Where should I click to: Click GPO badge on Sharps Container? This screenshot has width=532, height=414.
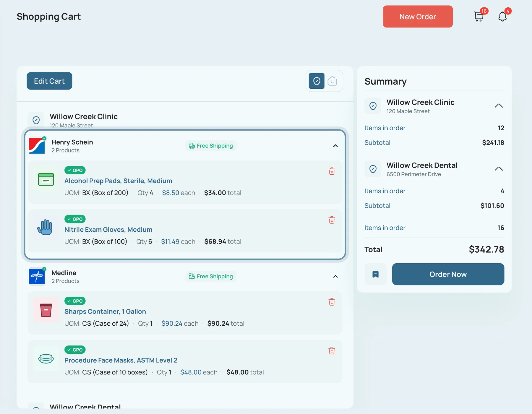click(x=75, y=301)
